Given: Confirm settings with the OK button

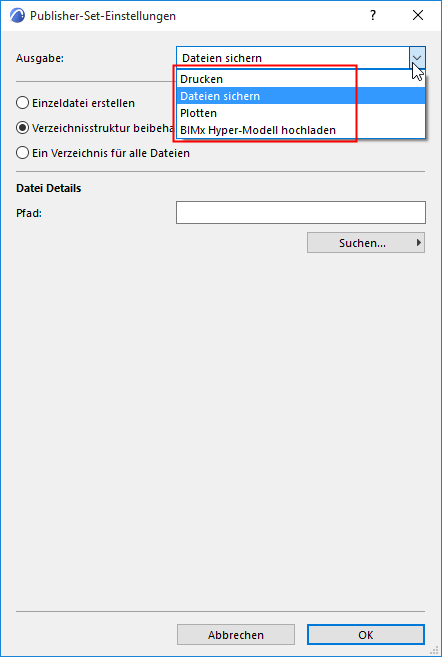Looking at the screenshot, I should pos(366,635).
